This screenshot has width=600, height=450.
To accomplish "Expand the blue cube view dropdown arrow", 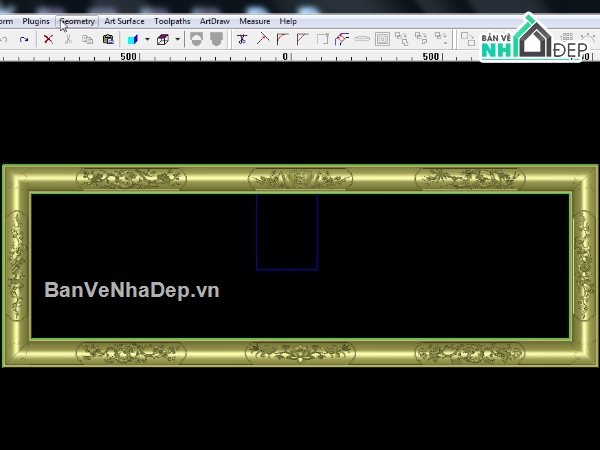I will (147, 39).
